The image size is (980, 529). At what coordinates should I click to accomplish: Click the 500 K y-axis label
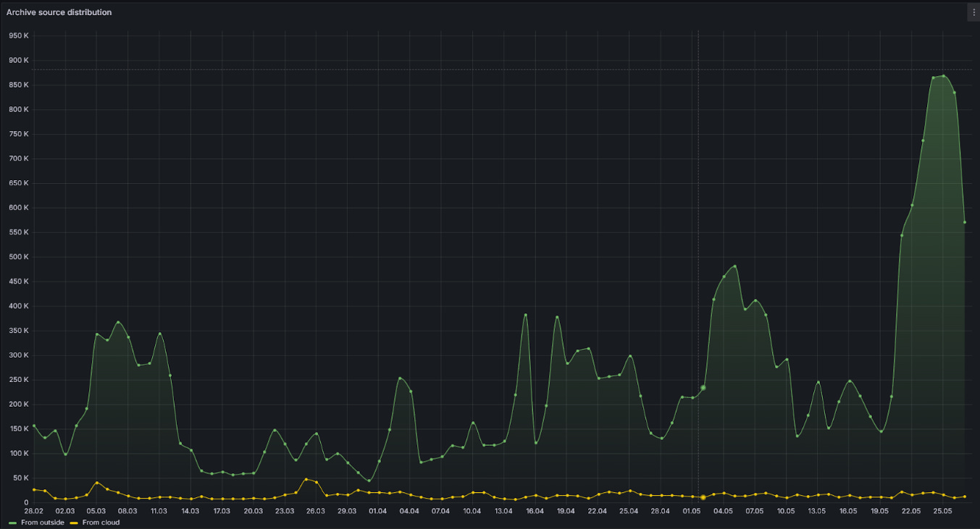[x=19, y=257]
